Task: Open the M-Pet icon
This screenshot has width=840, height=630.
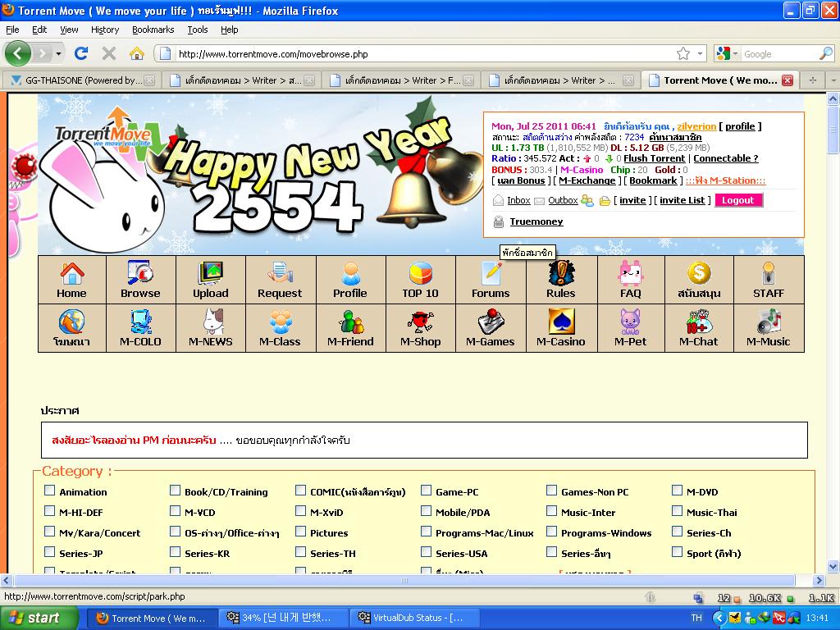Action: click(631, 322)
